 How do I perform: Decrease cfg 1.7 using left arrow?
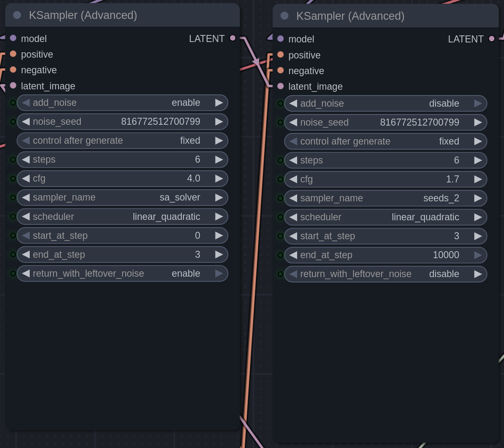click(x=293, y=180)
